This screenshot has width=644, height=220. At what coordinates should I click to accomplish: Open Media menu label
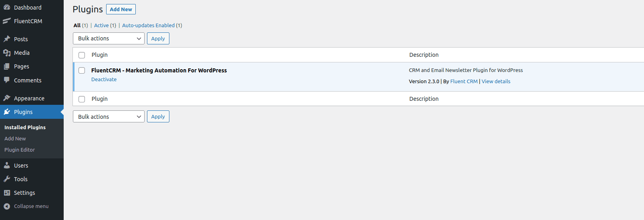point(22,53)
